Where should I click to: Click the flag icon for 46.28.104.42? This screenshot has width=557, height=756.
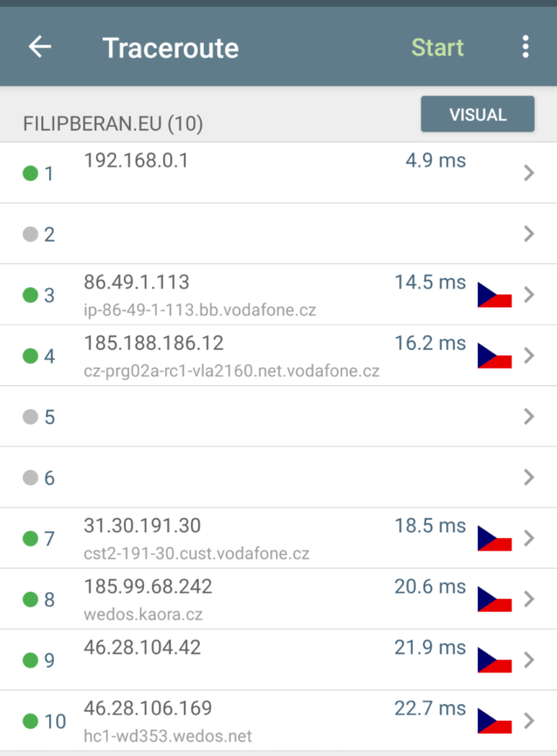tap(494, 660)
